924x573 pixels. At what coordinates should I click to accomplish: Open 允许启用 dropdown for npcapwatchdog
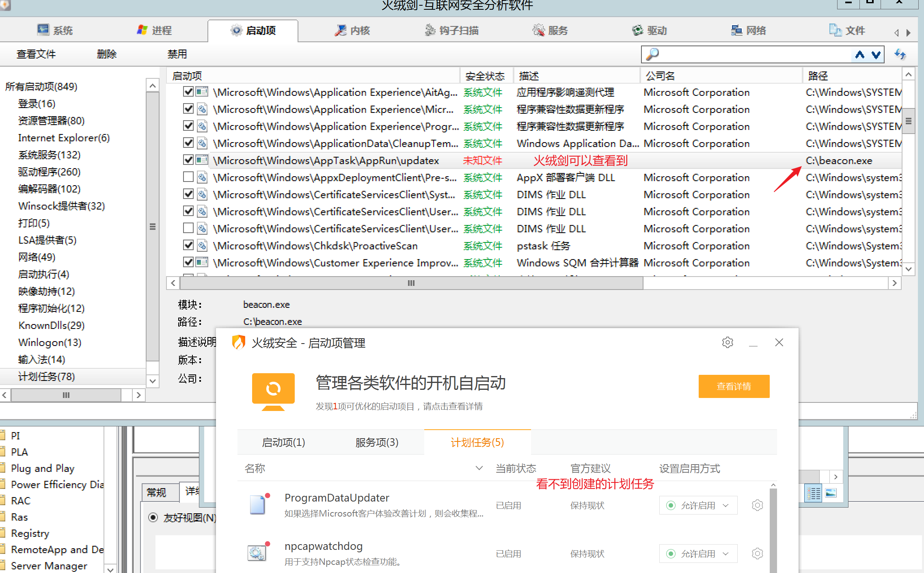point(698,554)
